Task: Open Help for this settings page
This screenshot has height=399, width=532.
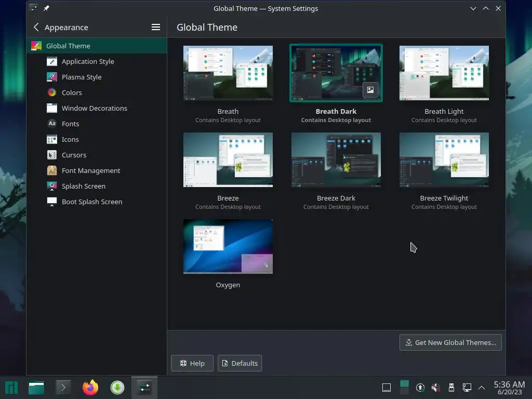Action: tap(192, 363)
